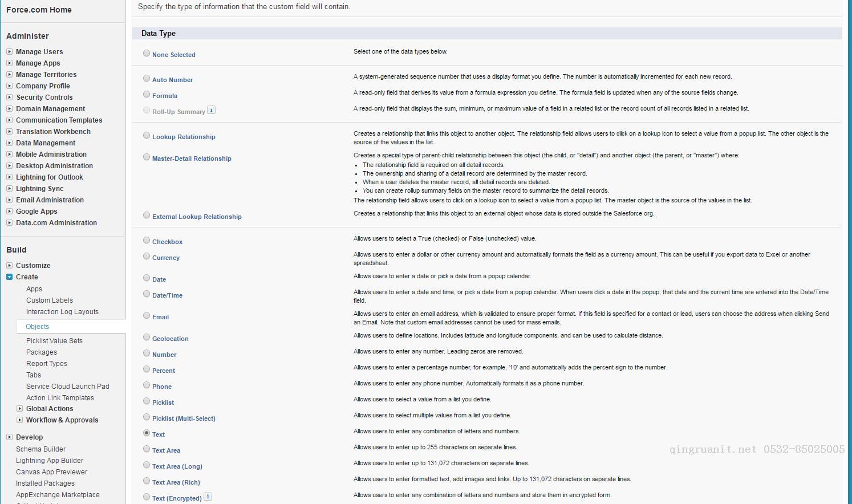Choose Currency data type radio
The image size is (852, 504).
click(147, 256)
